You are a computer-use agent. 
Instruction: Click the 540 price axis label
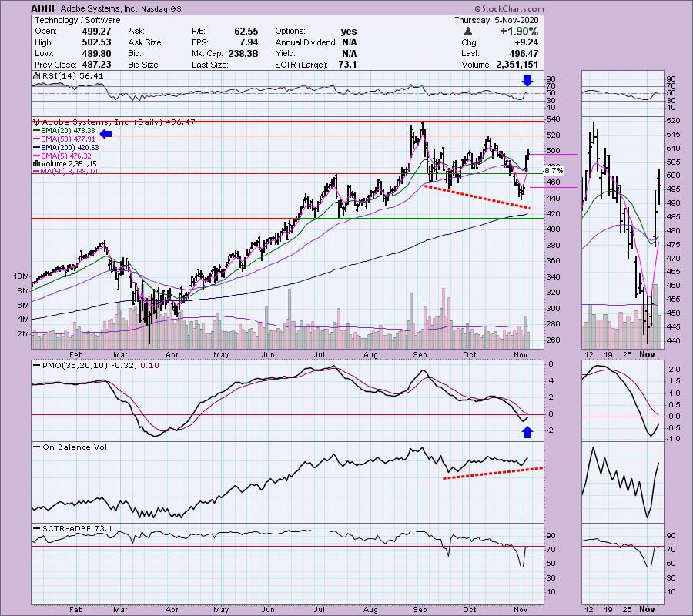(x=553, y=119)
